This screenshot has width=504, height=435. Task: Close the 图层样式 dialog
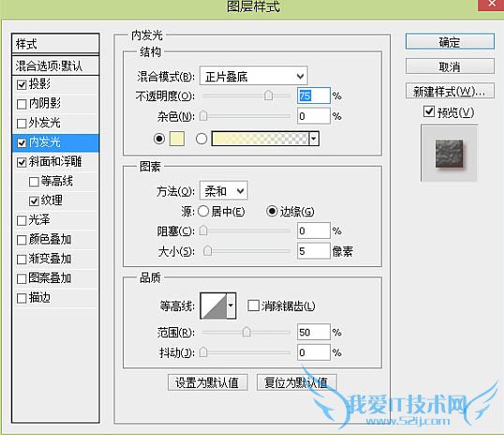pos(492,5)
